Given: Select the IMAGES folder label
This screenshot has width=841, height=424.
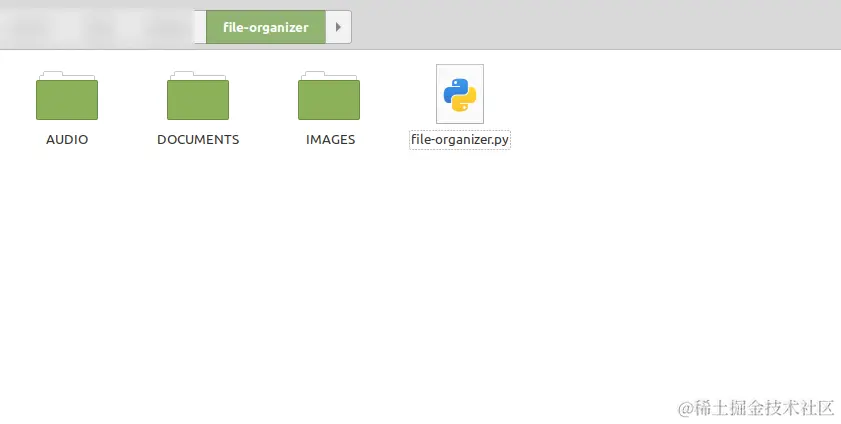Looking at the screenshot, I should [330, 139].
